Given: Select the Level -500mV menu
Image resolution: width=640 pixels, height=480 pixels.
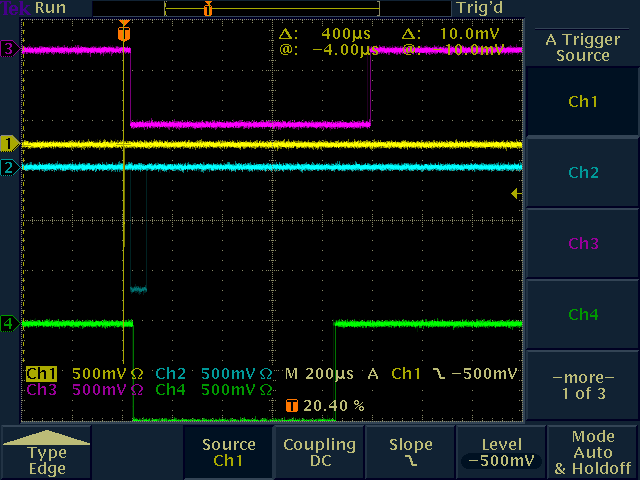Looking at the screenshot, I should tap(501, 452).
